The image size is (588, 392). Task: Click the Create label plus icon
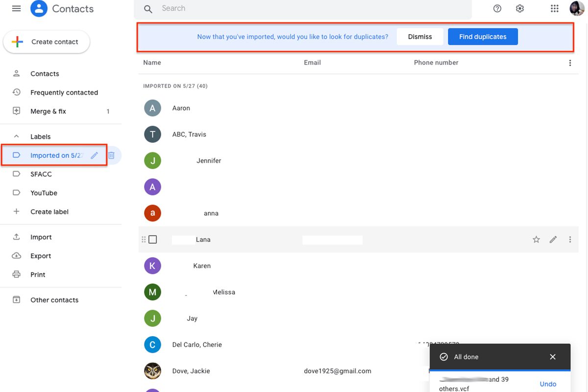[x=16, y=212]
